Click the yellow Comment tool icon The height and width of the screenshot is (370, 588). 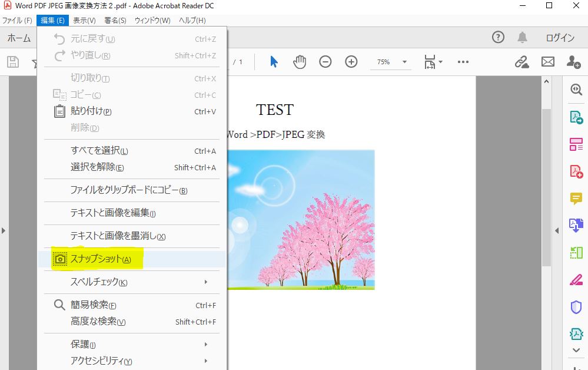click(x=576, y=198)
